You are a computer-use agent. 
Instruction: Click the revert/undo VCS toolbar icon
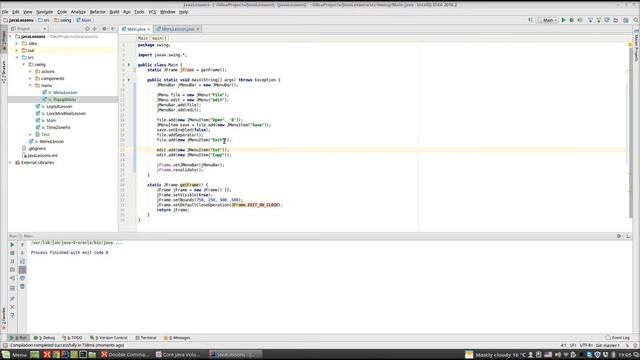point(616,20)
